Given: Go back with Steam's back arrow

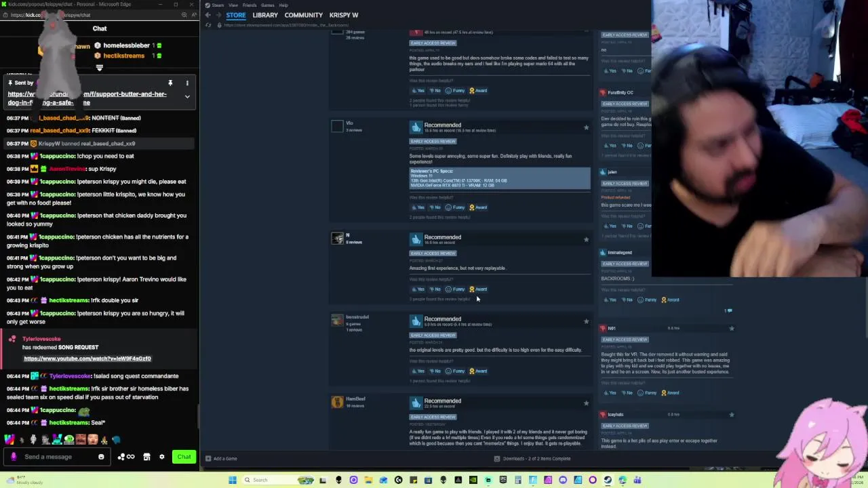Looking at the screenshot, I should [x=208, y=15].
